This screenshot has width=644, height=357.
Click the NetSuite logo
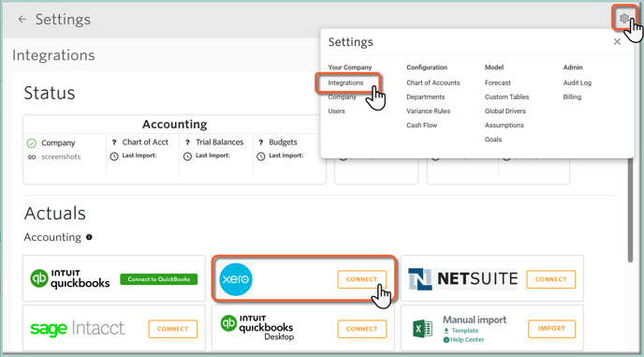click(x=462, y=279)
